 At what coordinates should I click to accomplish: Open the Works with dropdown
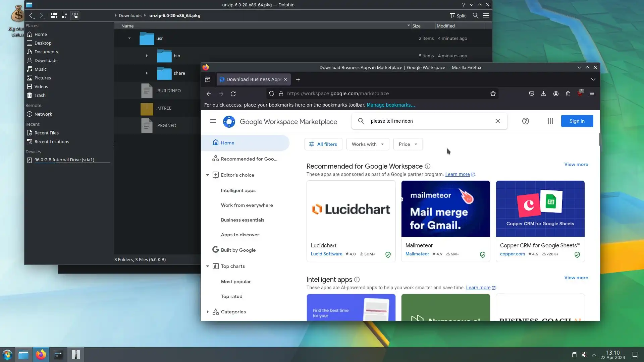[367, 144]
